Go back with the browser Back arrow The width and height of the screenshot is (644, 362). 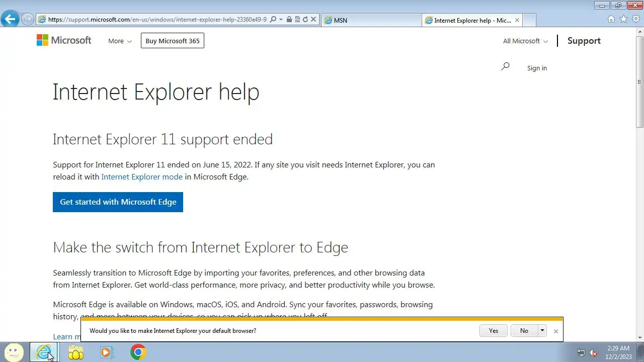point(10,20)
